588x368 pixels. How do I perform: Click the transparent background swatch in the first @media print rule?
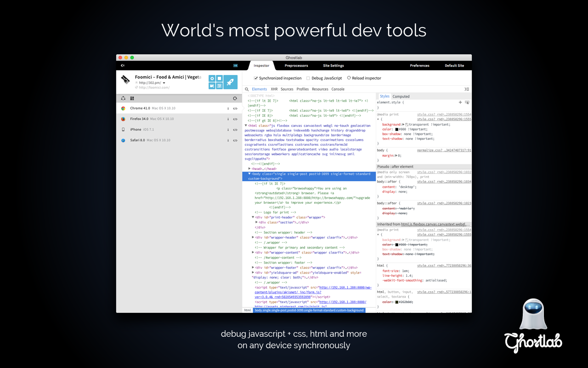pos(407,124)
